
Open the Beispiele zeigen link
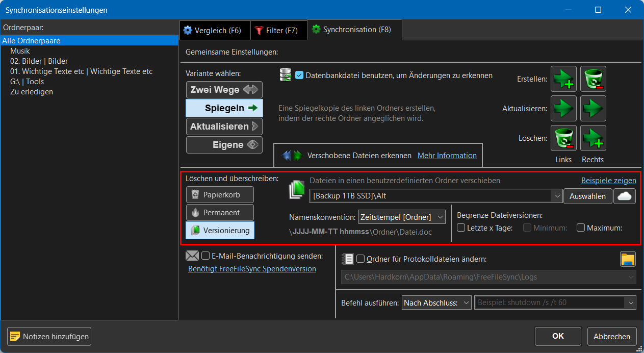pyautogui.click(x=609, y=181)
